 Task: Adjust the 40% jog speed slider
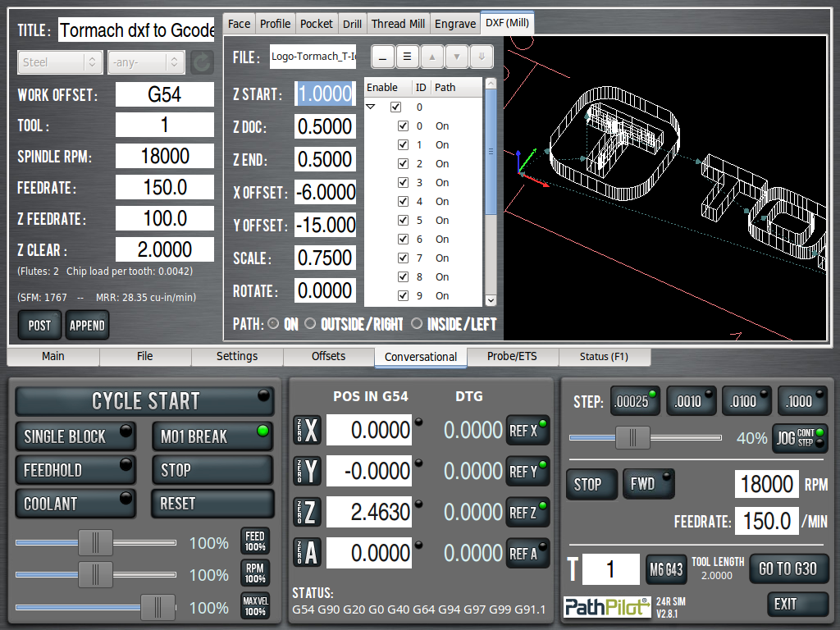point(633,439)
